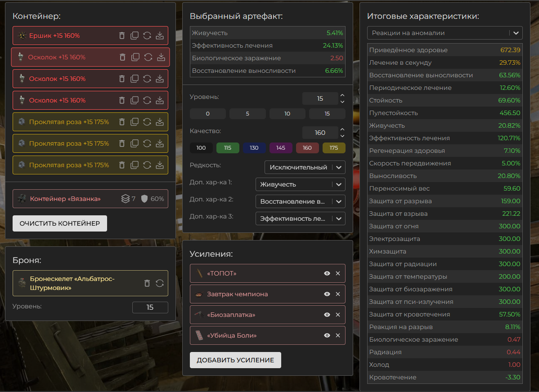Hide the «Биозаплатка» boost effect
Image resolution: width=539 pixels, height=392 pixels.
[327, 315]
